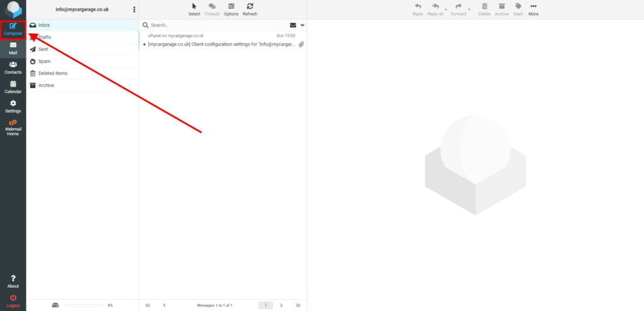Toggle the unread envelope filter
The width and height of the screenshot is (644, 311).
tap(293, 25)
